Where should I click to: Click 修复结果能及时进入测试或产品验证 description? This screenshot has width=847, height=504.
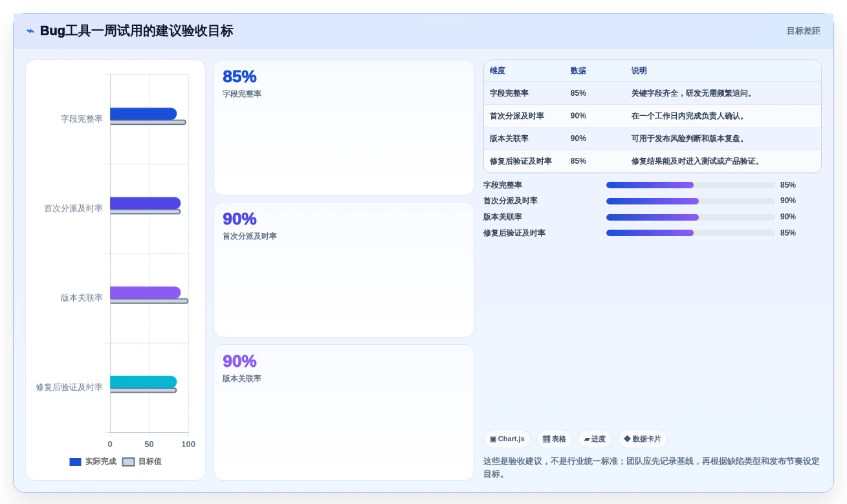[696, 161]
